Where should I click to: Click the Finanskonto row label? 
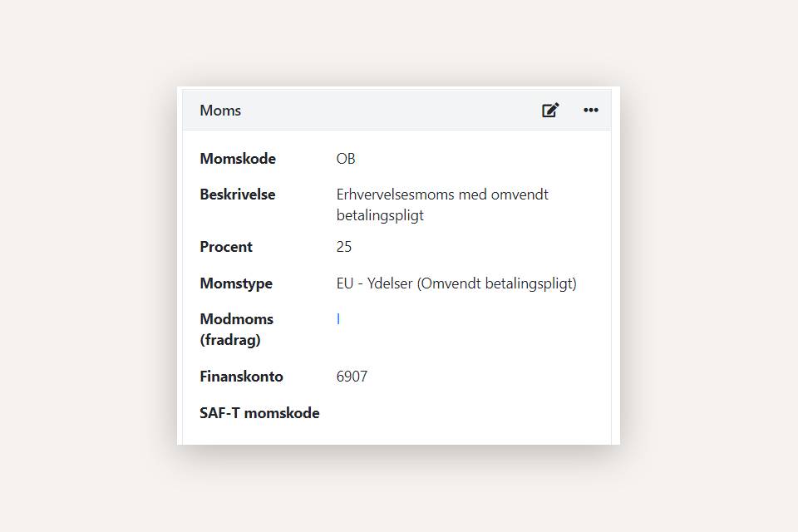tap(241, 376)
